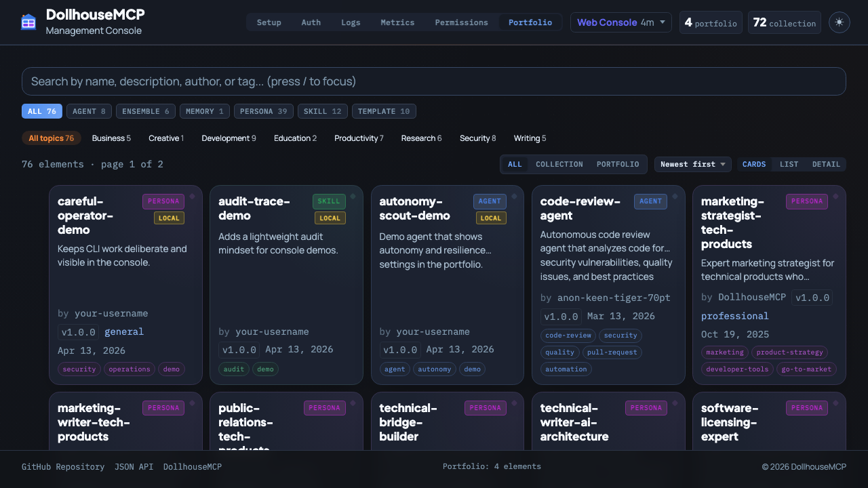Filter elements by AGENT type
Viewport: 868px width, 488px height.
click(89, 111)
